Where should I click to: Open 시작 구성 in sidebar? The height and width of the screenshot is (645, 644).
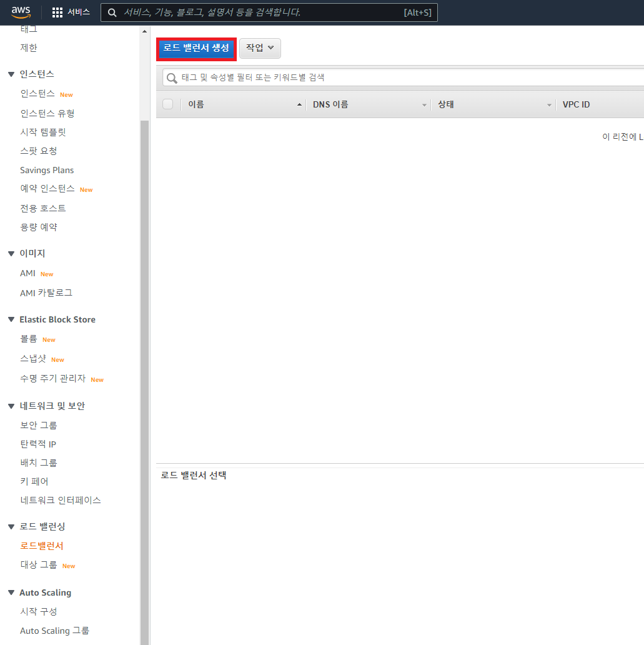39,612
